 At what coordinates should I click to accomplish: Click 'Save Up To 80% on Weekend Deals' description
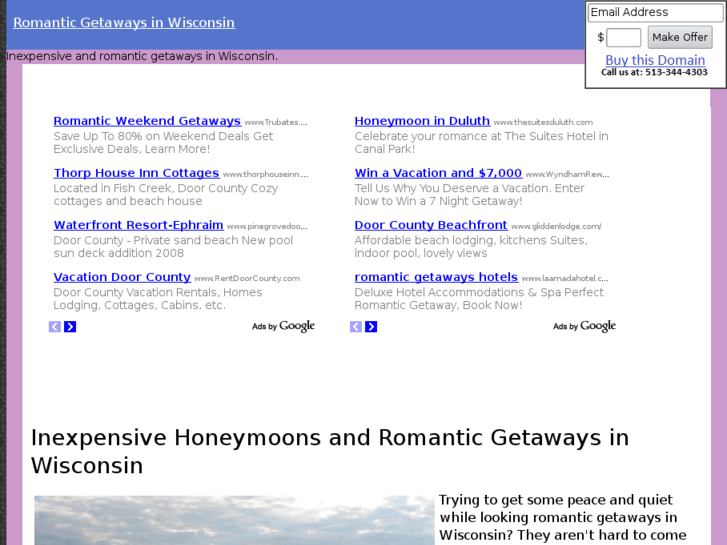pos(163,142)
